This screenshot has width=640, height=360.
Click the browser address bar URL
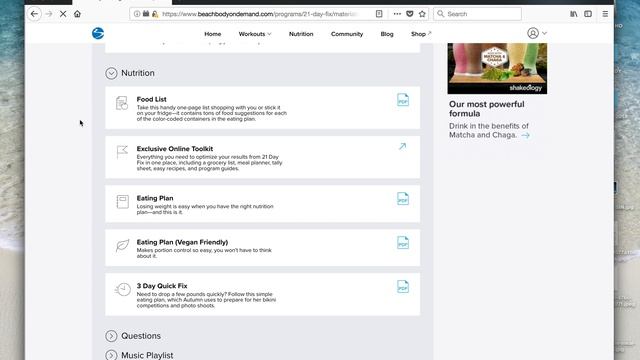pyautogui.click(x=260, y=14)
